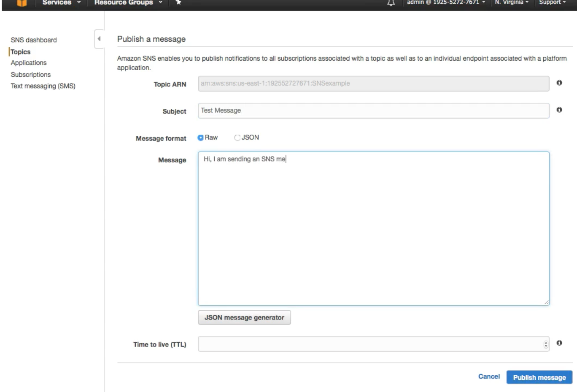This screenshot has height=392, width=577.
Task: Open the admin account dropdown
Action: coord(445,3)
